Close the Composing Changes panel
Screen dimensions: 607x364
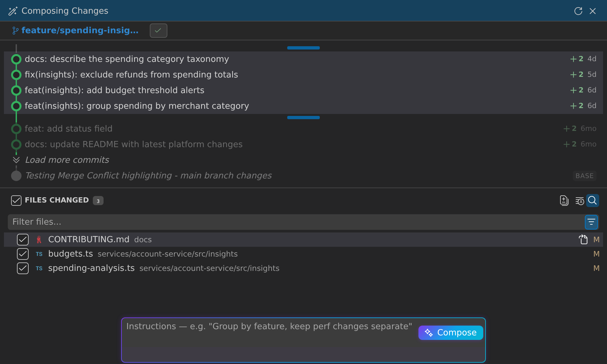click(593, 11)
